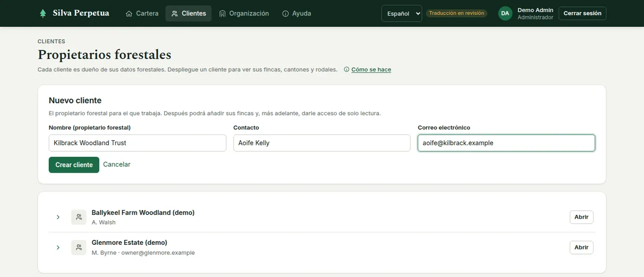Click the Cerrar sesión button
Screen dimensions: 644x277
(x=582, y=13)
